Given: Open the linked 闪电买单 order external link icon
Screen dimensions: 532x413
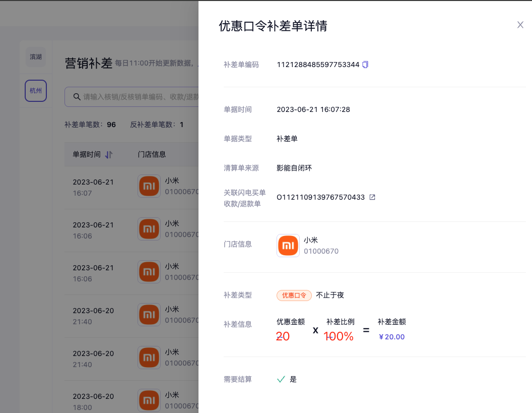Looking at the screenshot, I should [x=372, y=197].
